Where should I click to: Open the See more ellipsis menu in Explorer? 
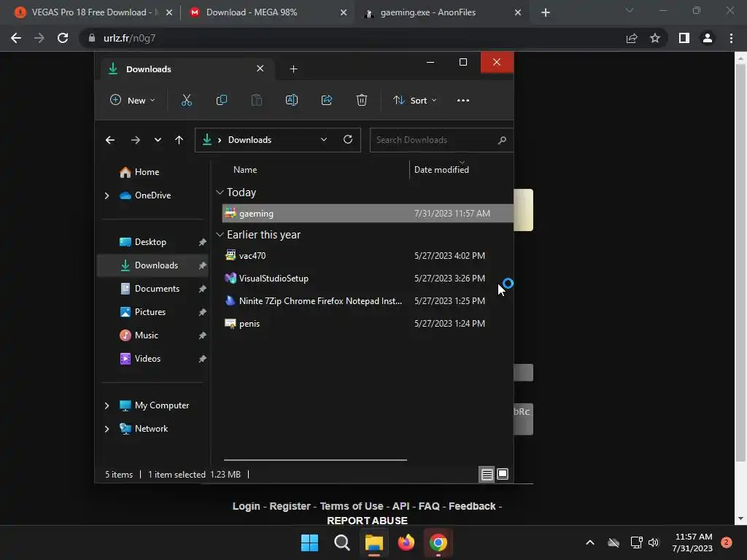463,101
